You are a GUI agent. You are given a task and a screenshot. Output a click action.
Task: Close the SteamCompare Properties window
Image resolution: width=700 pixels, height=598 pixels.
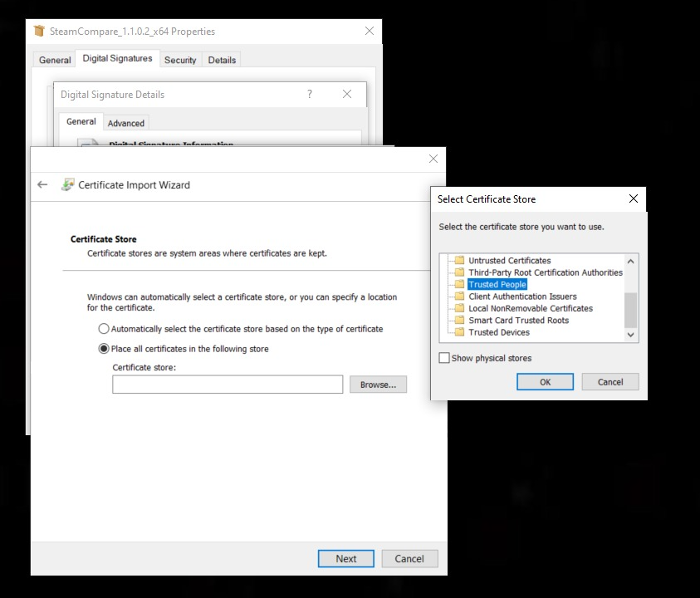370,31
